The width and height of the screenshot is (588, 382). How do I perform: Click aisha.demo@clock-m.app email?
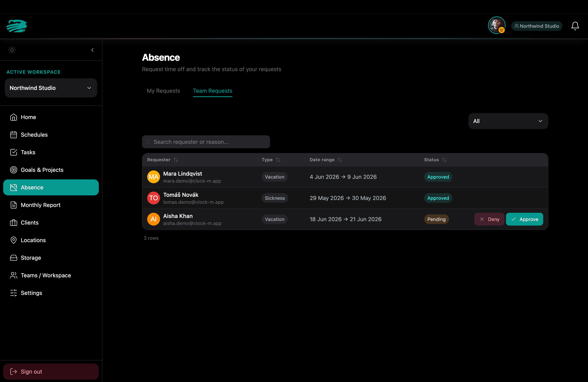pos(192,223)
